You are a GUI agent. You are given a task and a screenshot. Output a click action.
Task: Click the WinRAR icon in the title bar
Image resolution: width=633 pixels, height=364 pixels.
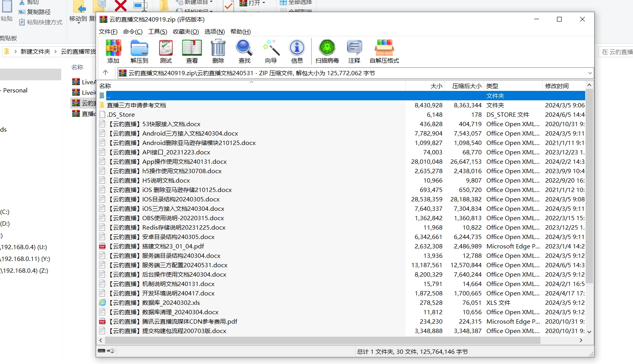(103, 19)
